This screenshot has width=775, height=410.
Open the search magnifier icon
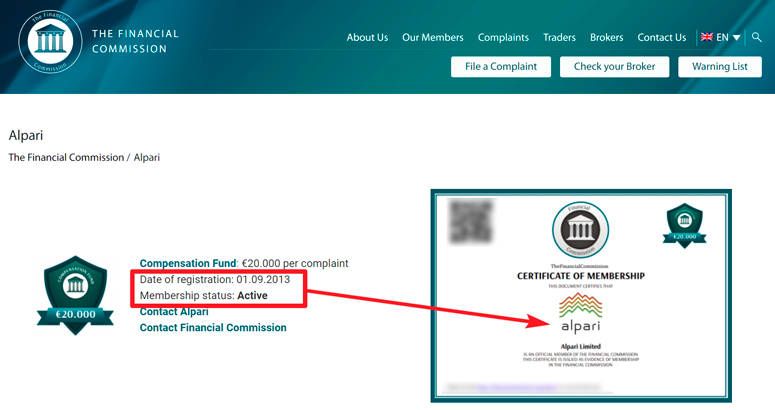(756, 37)
